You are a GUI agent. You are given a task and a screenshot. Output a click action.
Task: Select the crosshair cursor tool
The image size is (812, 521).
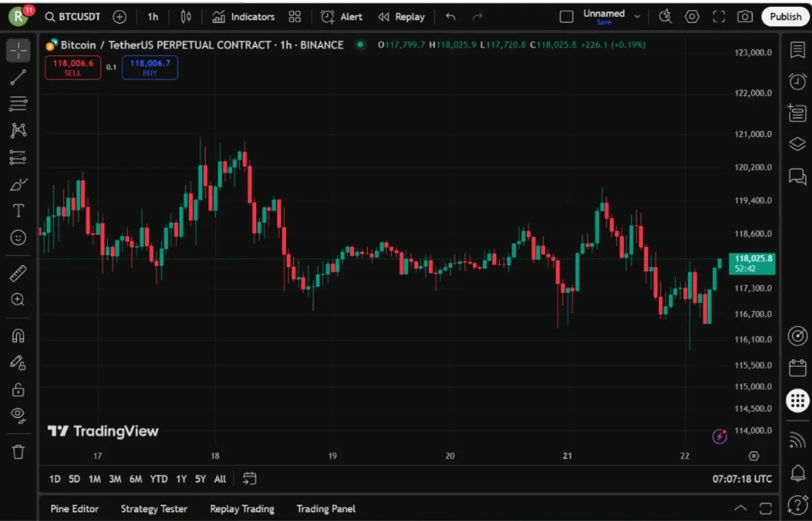(18, 51)
